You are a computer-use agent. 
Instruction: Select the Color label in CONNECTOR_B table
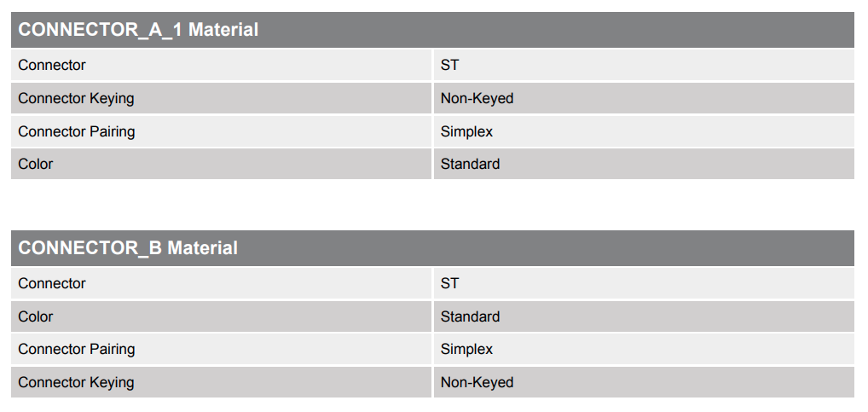tap(36, 316)
